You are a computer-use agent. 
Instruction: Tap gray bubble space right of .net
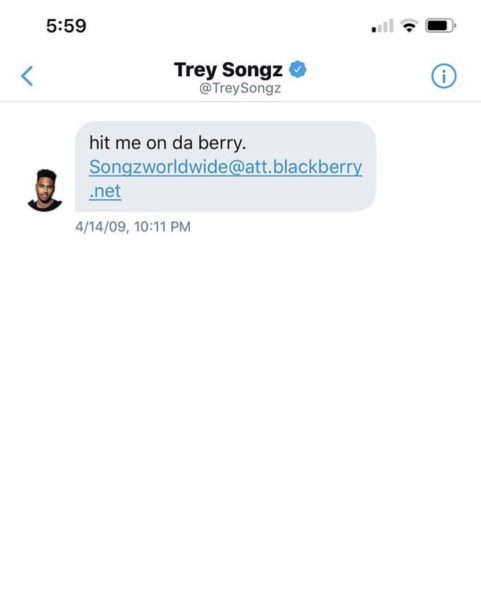coord(245,191)
